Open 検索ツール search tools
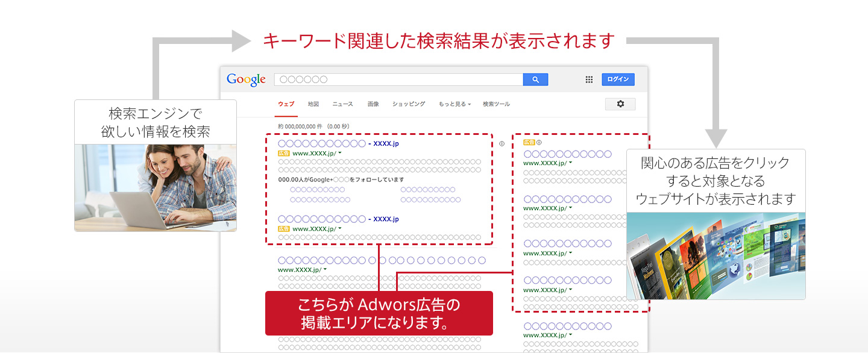The height and width of the screenshot is (353, 868). pyautogui.click(x=496, y=104)
